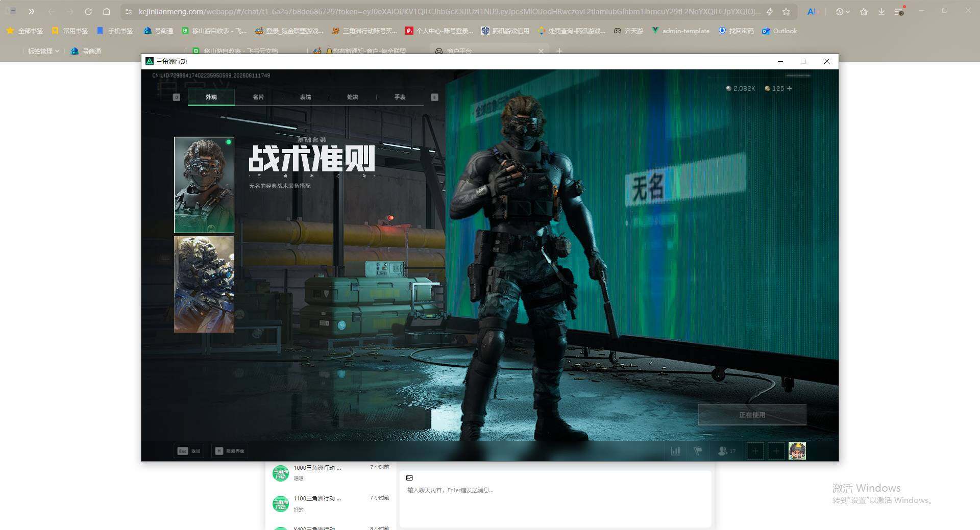Open the 腾讯游戏信用 bookmark

[505, 31]
